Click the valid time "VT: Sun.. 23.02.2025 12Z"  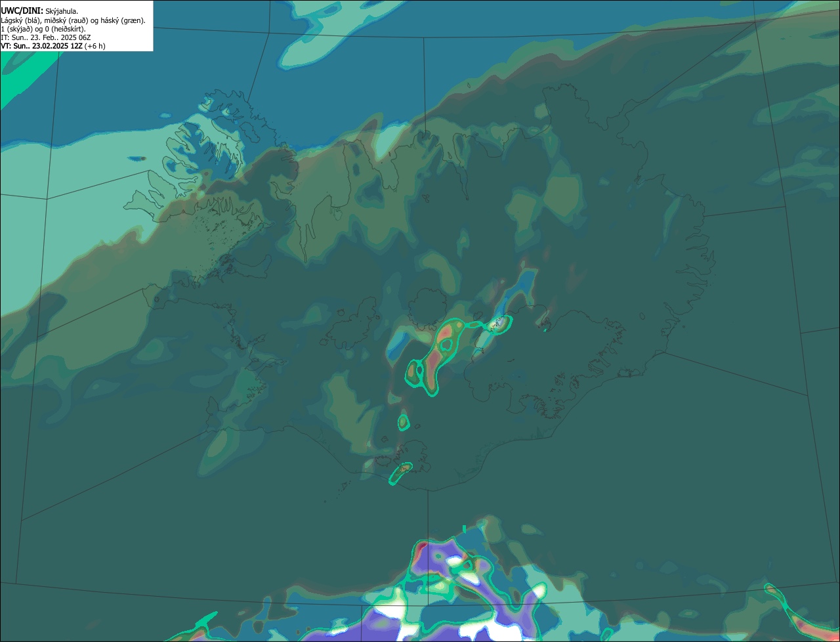point(42,46)
